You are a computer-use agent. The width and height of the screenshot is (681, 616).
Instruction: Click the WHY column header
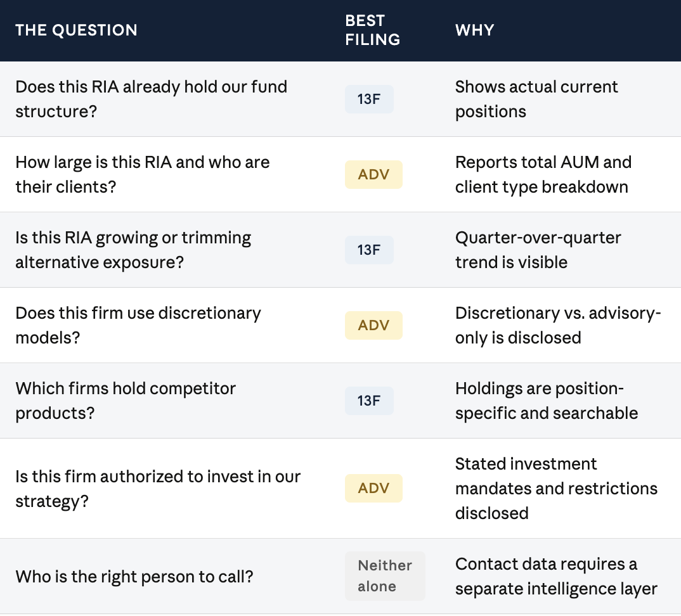pyautogui.click(x=475, y=30)
